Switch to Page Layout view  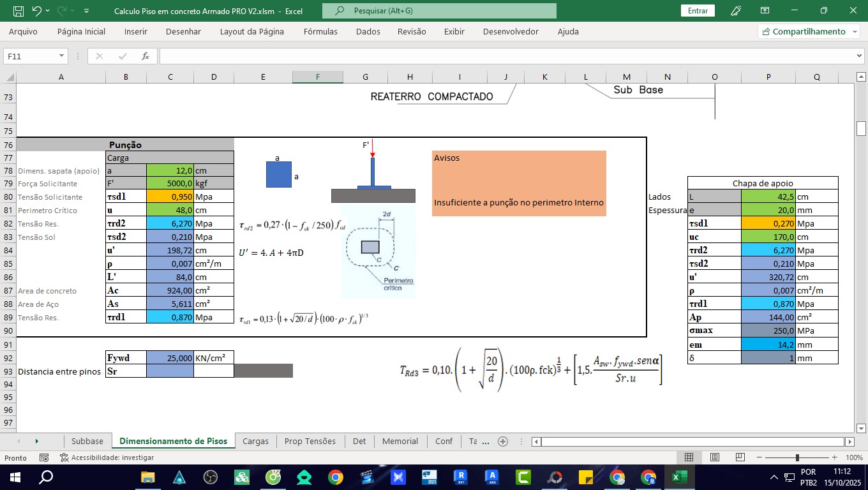tap(715, 457)
